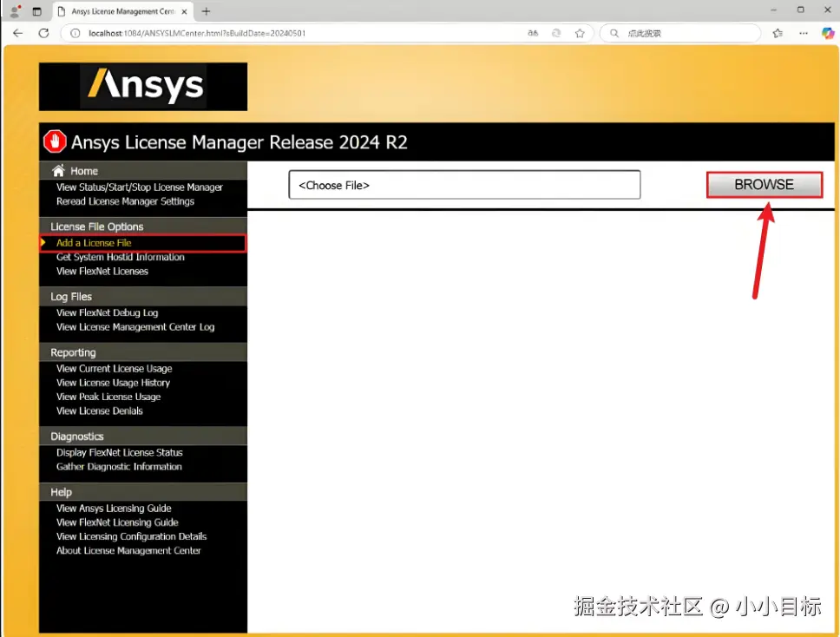The width and height of the screenshot is (840, 637).
Task: Open Get System Hostid Information
Action: (x=121, y=257)
